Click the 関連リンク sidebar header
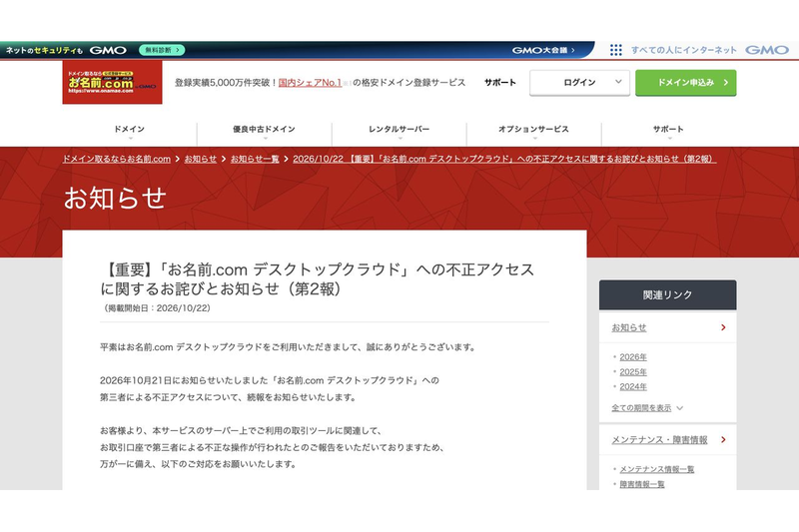This screenshot has height=532, width=799. coord(667,294)
